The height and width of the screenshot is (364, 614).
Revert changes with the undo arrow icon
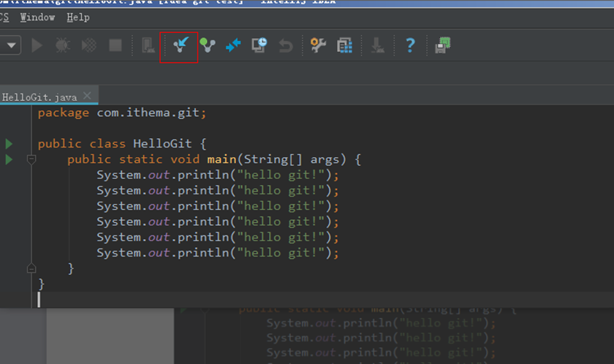tap(286, 46)
